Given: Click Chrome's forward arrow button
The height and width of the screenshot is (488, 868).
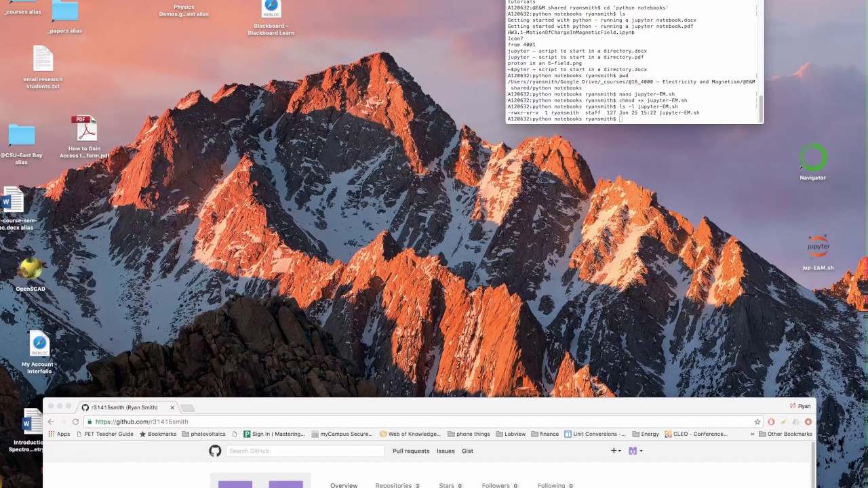Looking at the screenshot, I should 62,422.
